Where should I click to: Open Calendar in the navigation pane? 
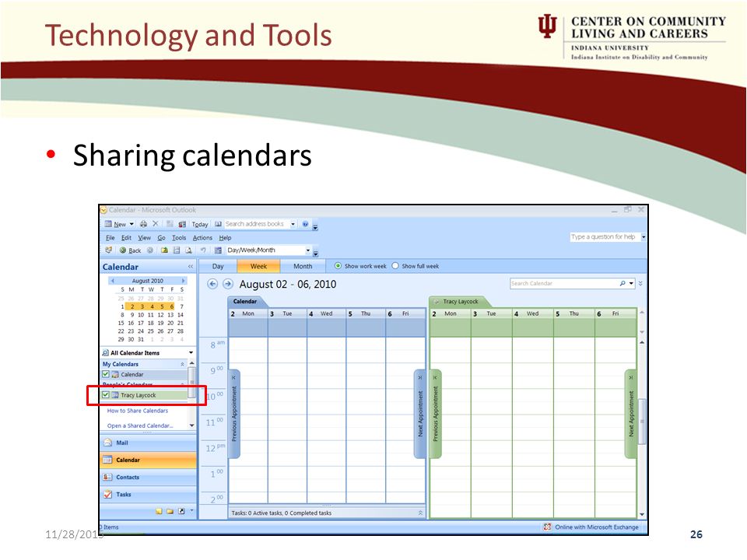tap(148, 460)
